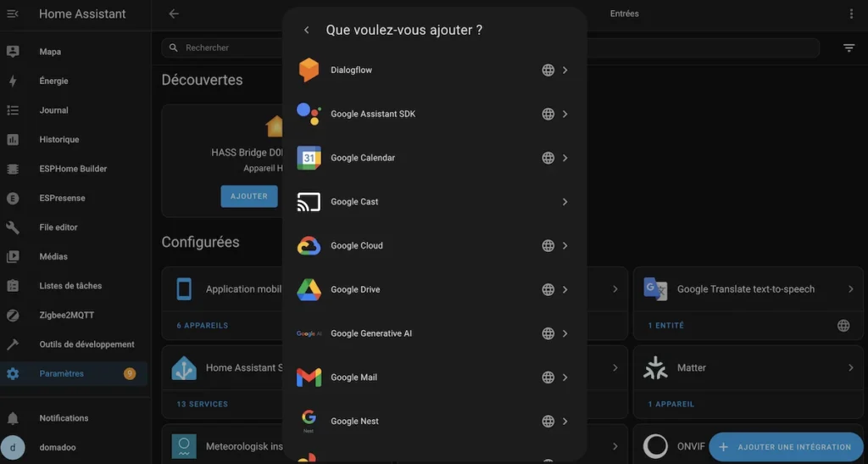The width and height of the screenshot is (868, 464).
Task: Click the Google Cast icon
Action: click(309, 202)
